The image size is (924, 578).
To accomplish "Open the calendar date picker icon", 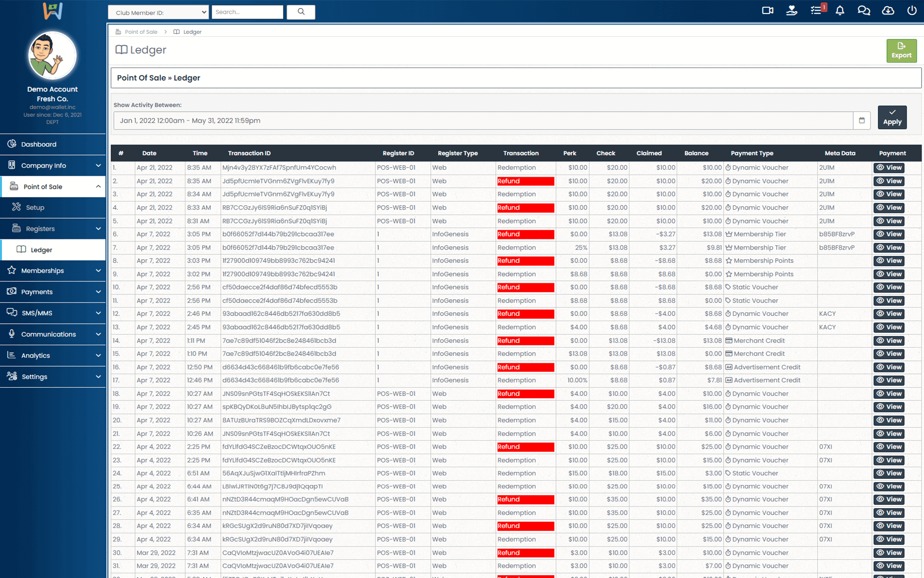I will click(862, 120).
